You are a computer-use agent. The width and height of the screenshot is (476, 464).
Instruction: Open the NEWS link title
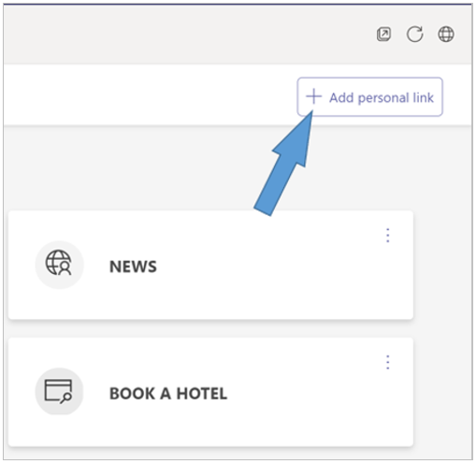tap(133, 267)
